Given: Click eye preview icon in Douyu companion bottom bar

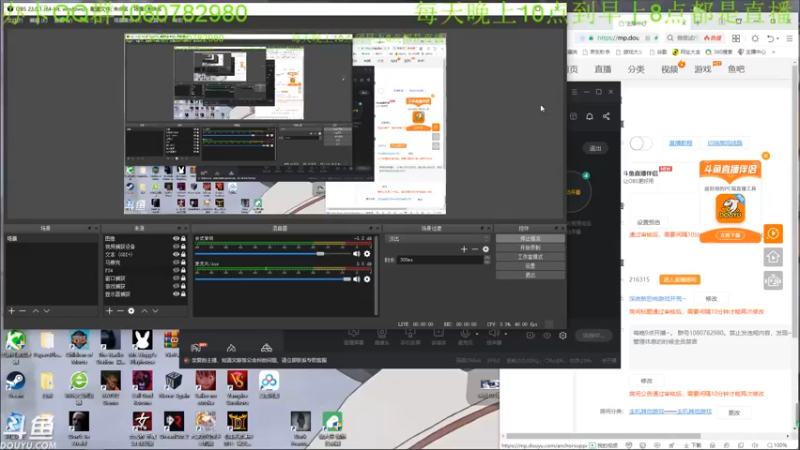Looking at the screenshot, I should (x=547, y=335).
